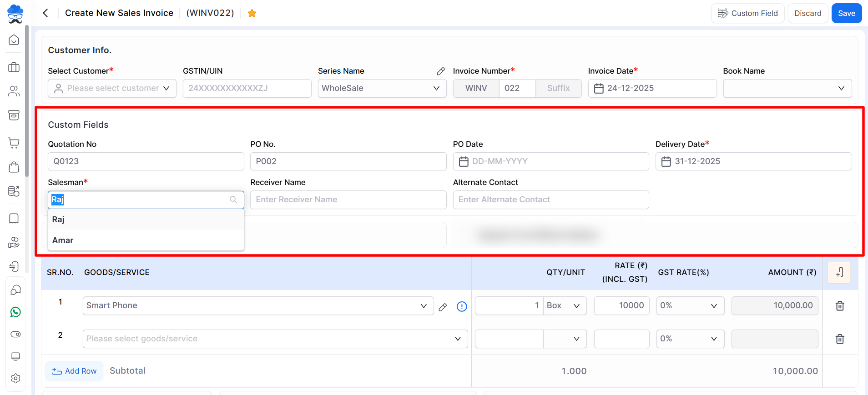Screen dimensions: 868x395
Task: Choose Raj in the Salesman dropdown list
Action: pos(58,220)
